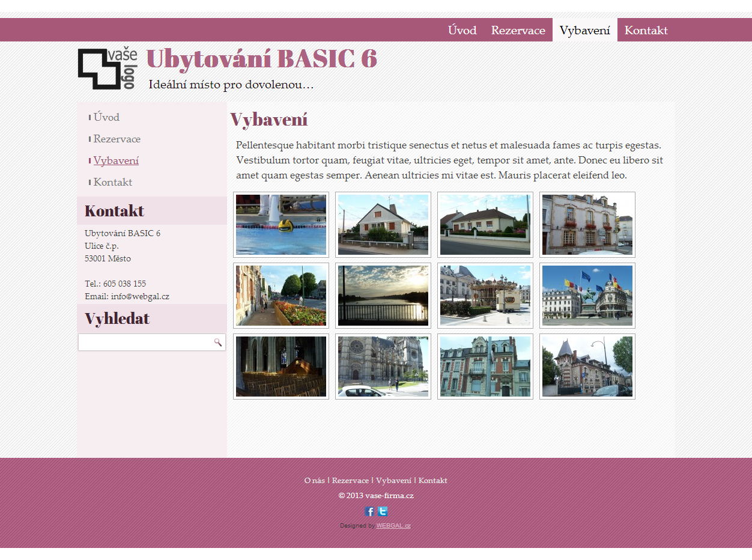Click the 'Vyhledat' sidebar heading
The width and height of the screenshot is (752, 560).
click(x=117, y=318)
